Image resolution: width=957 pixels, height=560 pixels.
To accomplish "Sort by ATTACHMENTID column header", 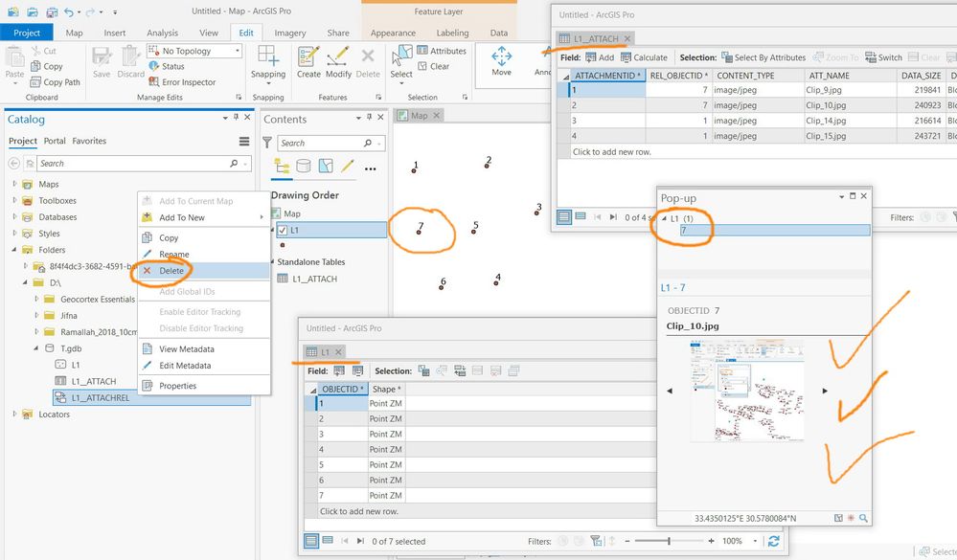I will [x=607, y=75].
